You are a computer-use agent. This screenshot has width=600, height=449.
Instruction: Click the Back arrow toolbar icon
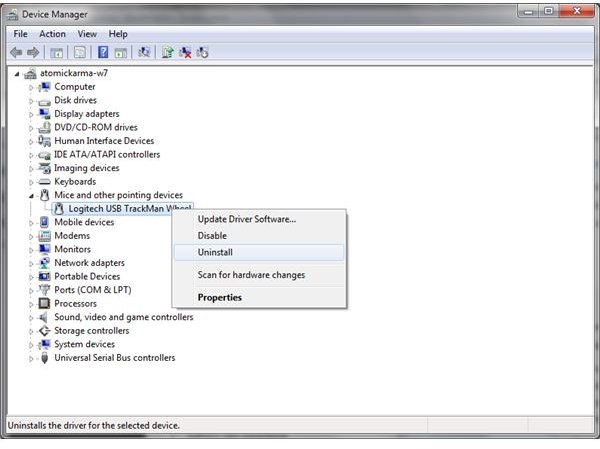pyautogui.click(x=16, y=52)
